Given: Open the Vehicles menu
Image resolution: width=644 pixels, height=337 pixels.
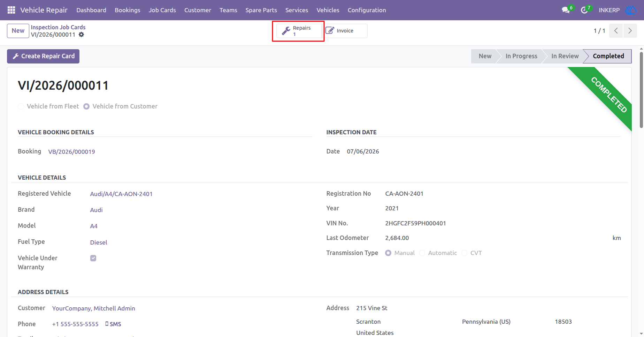Looking at the screenshot, I should pyautogui.click(x=328, y=10).
